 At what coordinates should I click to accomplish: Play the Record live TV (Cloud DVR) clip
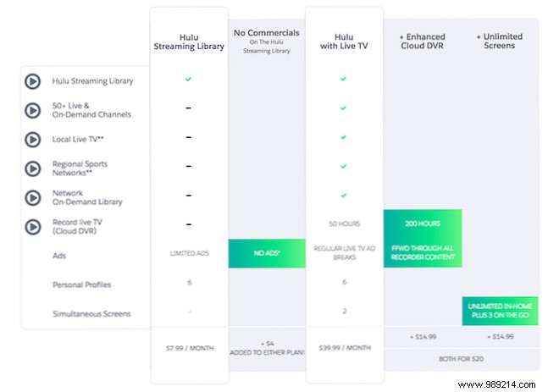[x=33, y=226]
